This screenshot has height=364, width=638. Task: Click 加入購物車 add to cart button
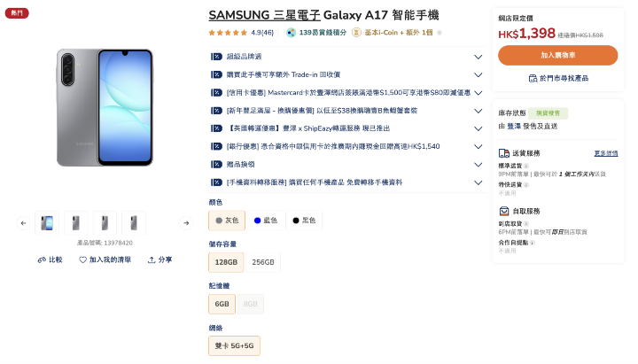(558, 55)
